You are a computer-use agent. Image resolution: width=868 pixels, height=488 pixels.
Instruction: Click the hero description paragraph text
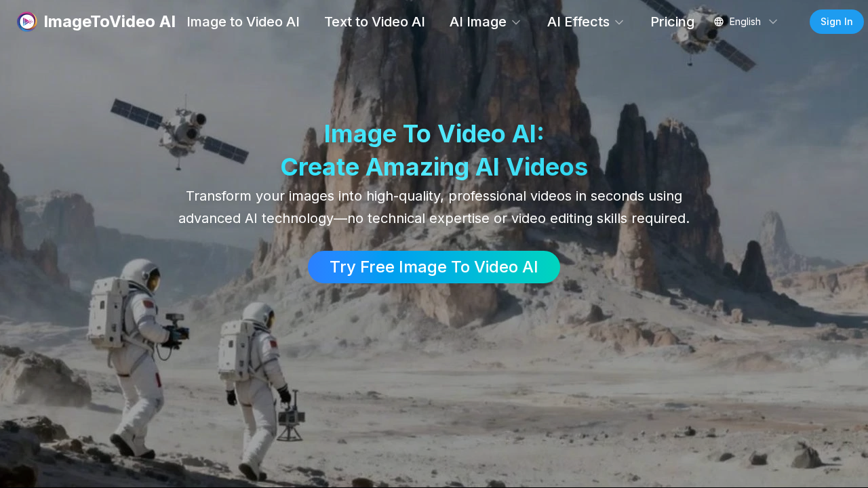434,207
